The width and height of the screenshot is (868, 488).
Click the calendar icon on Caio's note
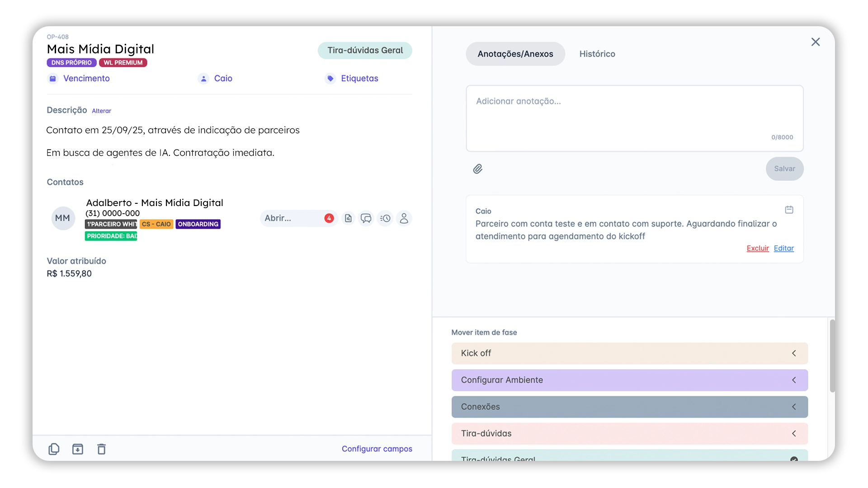789,210
